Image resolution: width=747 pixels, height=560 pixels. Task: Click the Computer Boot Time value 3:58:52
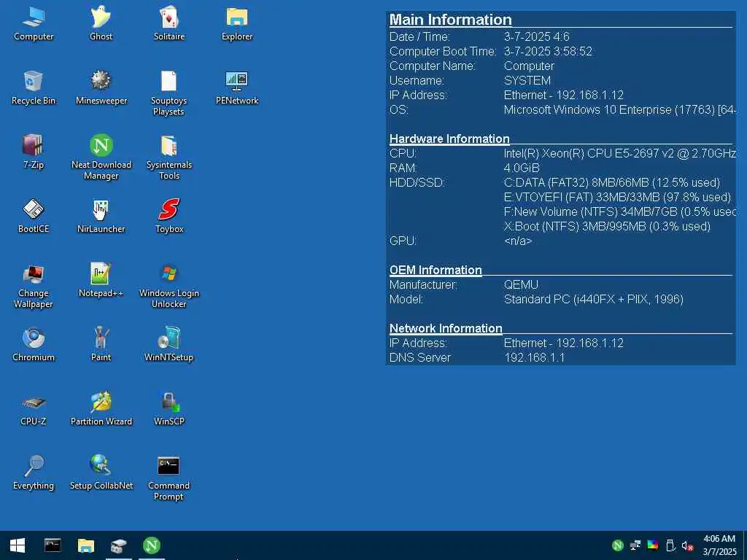[548, 52]
